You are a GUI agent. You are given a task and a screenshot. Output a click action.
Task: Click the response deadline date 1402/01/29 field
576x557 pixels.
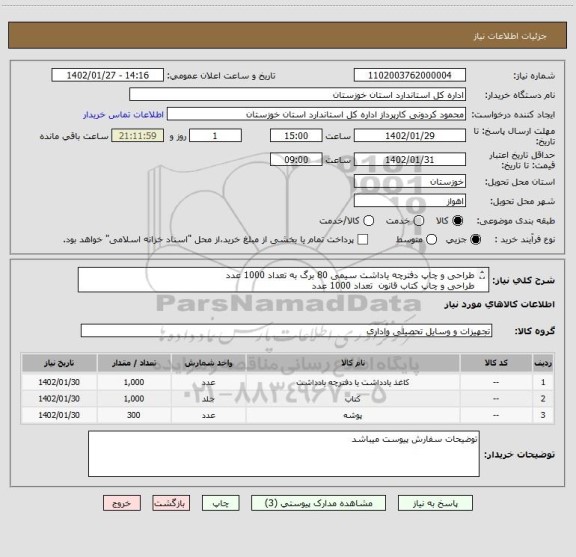410,136
